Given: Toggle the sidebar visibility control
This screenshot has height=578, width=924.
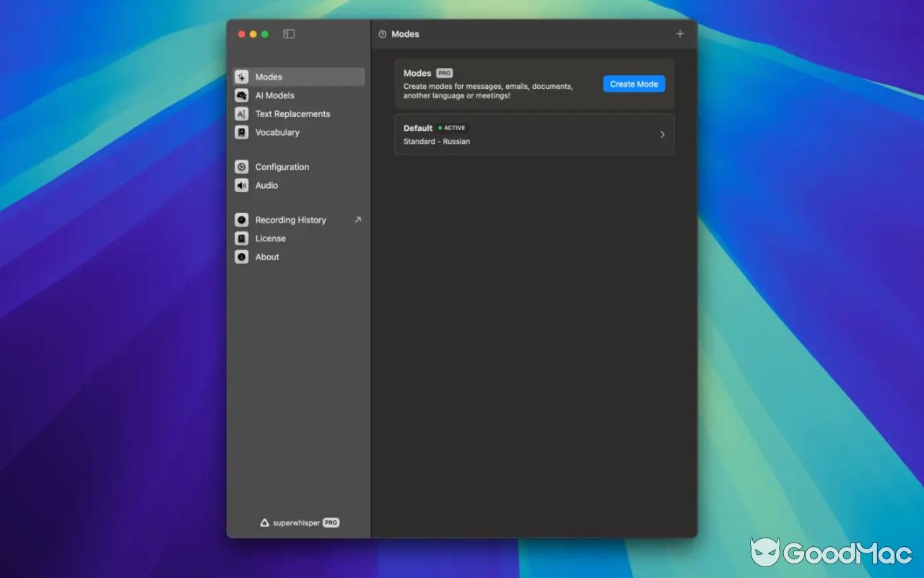Looking at the screenshot, I should (x=288, y=33).
